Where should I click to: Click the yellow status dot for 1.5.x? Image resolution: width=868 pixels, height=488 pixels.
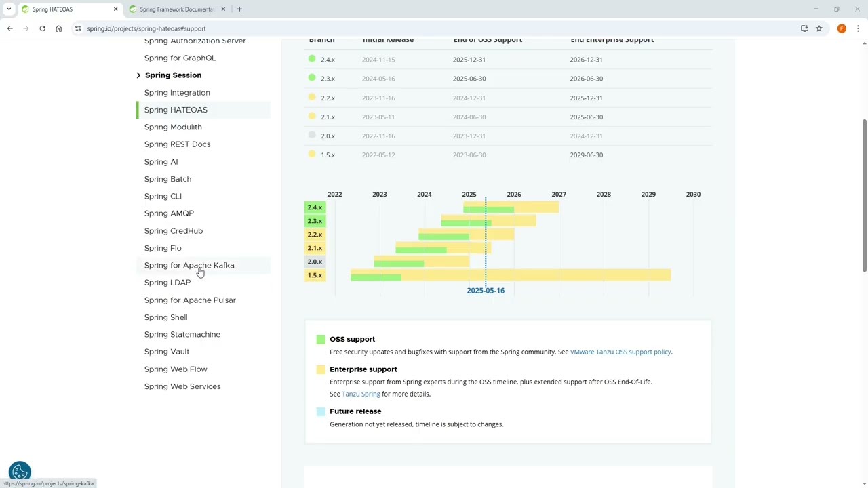[x=312, y=154]
